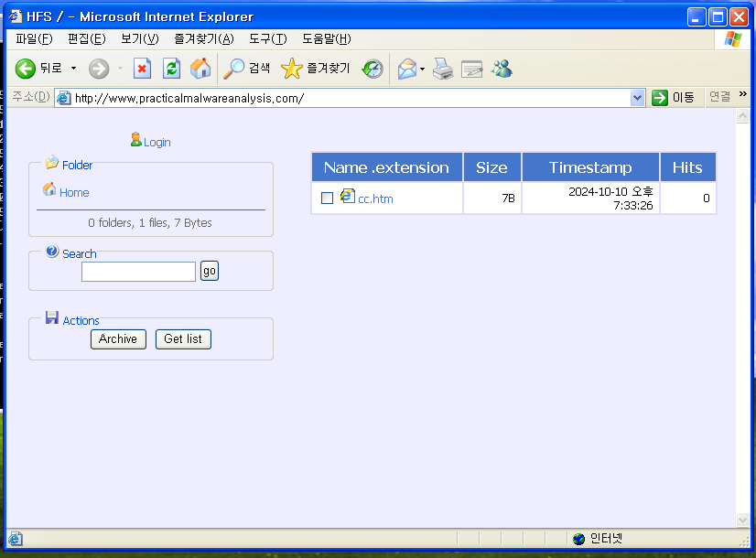This screenshot has width=756, height=558.
Task: Open the 편집(E) menu
Action: tap(86, 38)
